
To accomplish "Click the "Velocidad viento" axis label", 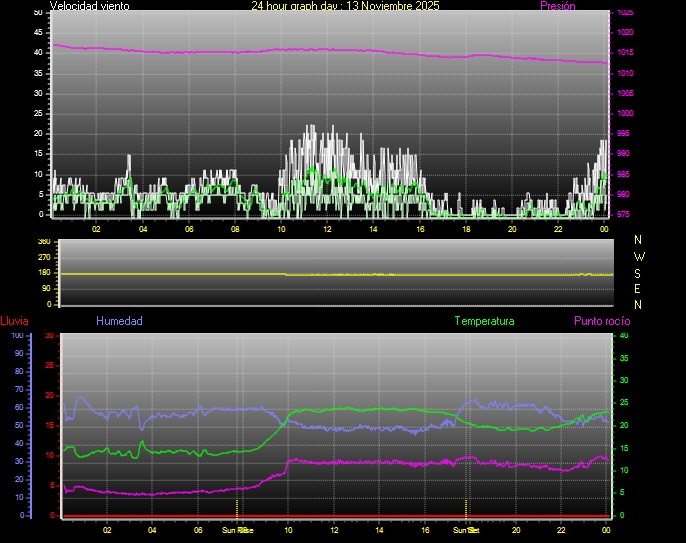I will click(x=89, y=6).
